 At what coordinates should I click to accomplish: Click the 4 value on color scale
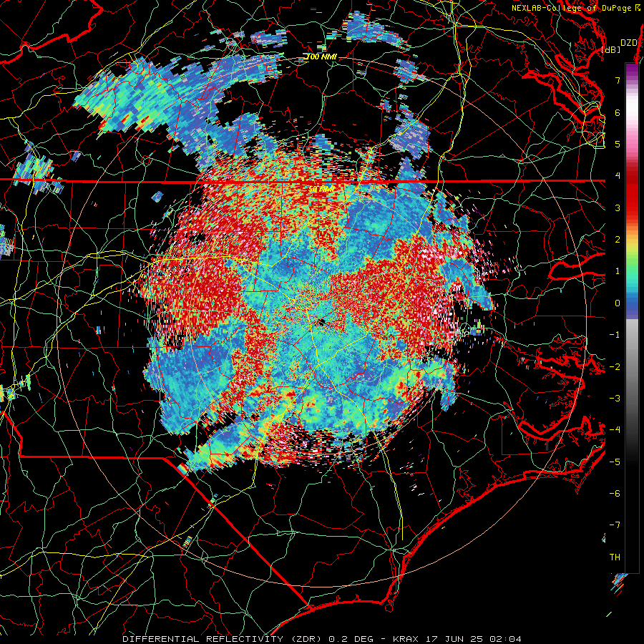pyautogui.click(x=618, y=176)
